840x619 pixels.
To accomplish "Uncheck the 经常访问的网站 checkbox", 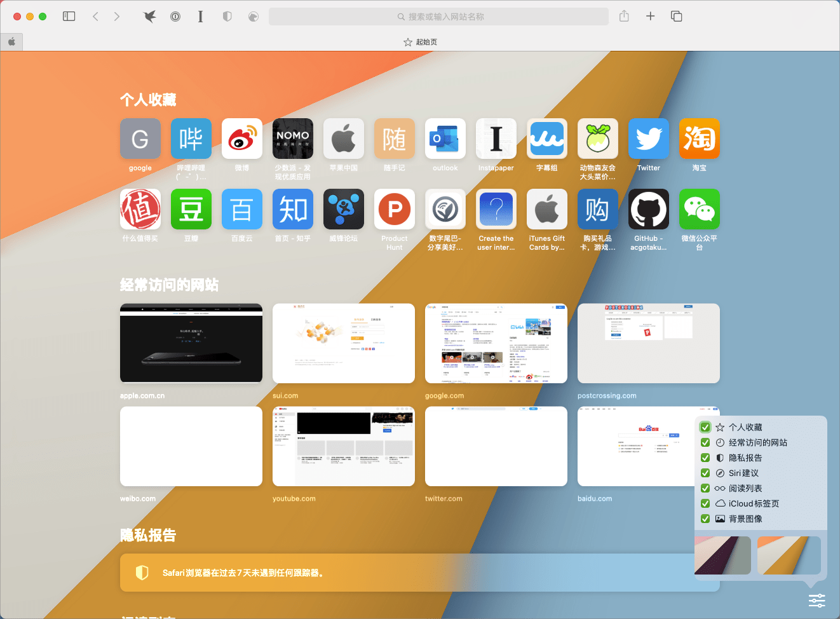I will [705, 442].
